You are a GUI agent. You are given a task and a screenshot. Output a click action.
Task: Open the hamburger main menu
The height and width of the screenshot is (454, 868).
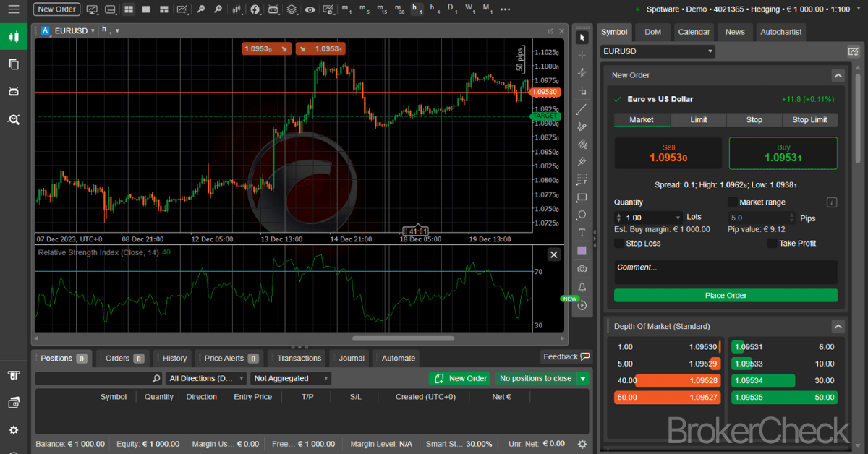[13, 9]
